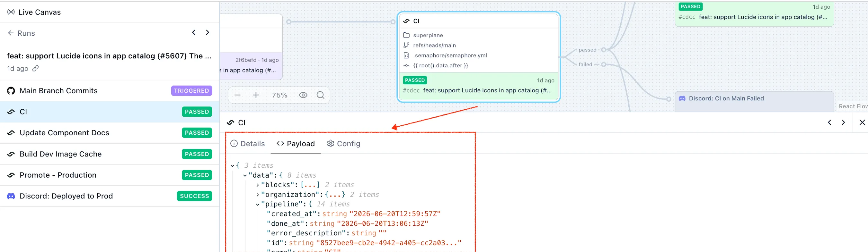This screenshot has width=868, height=252.
Task: Click the failed output connector handle
Action: coord(604,64)
